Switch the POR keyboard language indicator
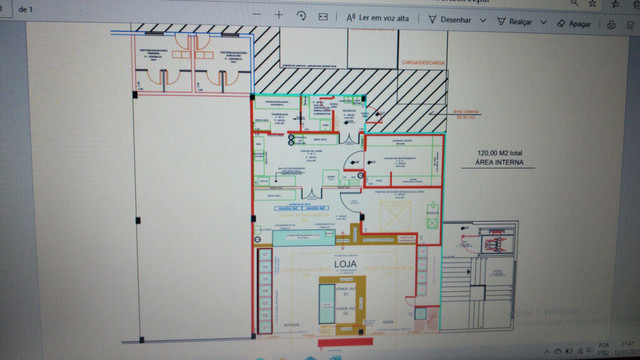The image size is (640, 360). click(x=604, y=349)
